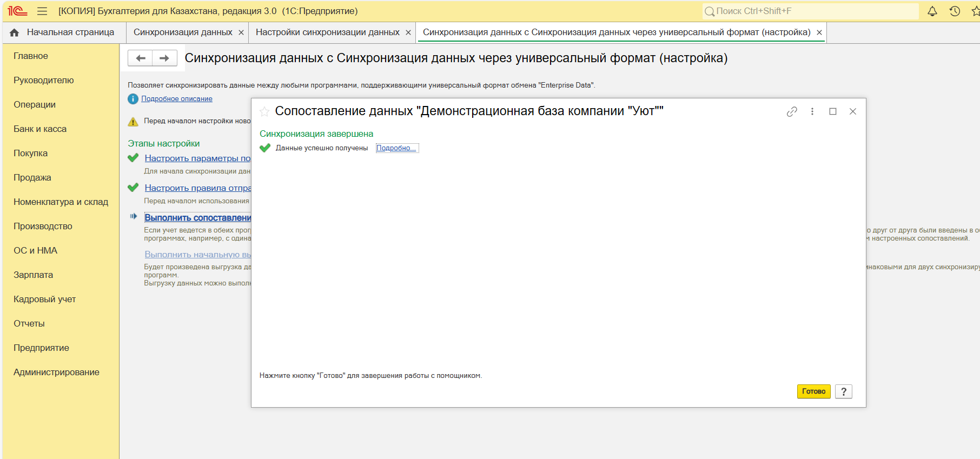This screenshot has width=980, height=459.
Task: Click the notifications bell icon
Action: tap(932, 11)
